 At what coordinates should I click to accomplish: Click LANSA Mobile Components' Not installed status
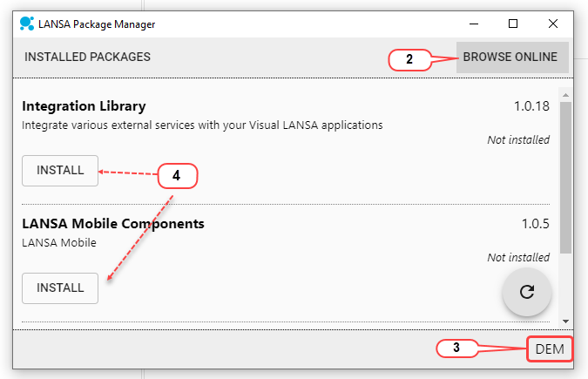point(518,257)
